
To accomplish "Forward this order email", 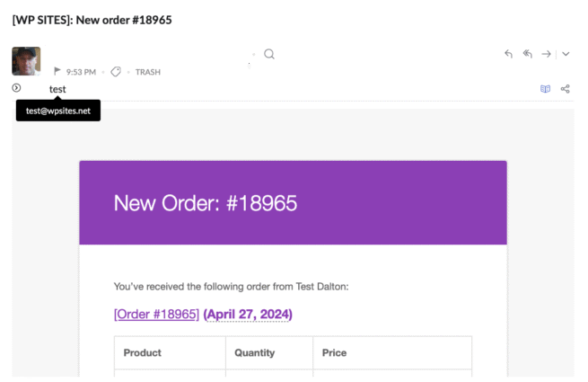I will coord(547,54).
